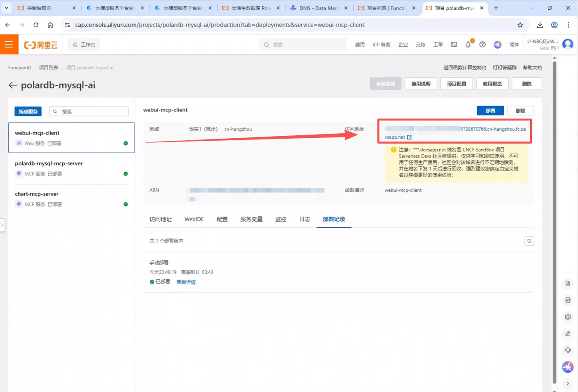
Task: Switch to the 监控 tab
Action: click(x=281, y=219)
